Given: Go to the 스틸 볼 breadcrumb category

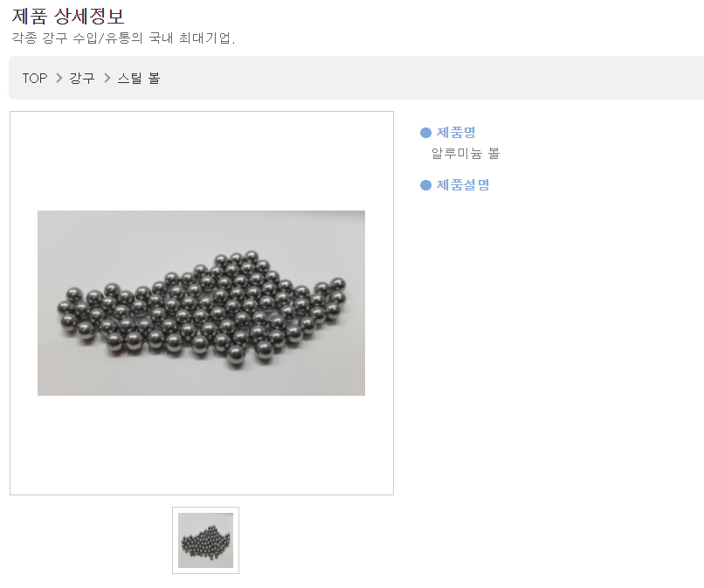Looking at the screenshot, I should [138, 78].
